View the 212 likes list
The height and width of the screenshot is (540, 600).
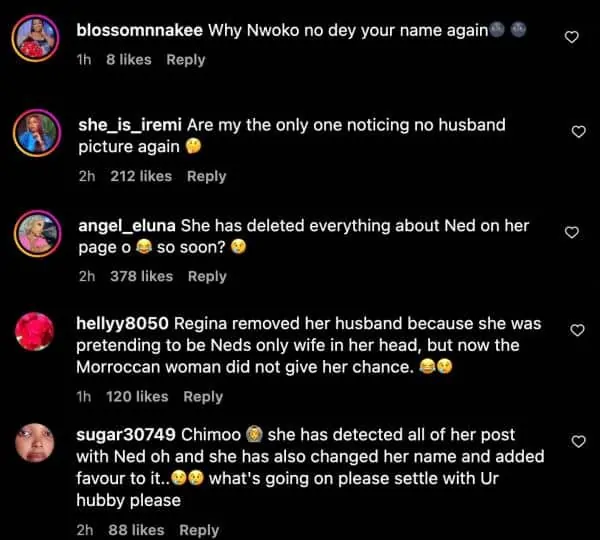141,176
